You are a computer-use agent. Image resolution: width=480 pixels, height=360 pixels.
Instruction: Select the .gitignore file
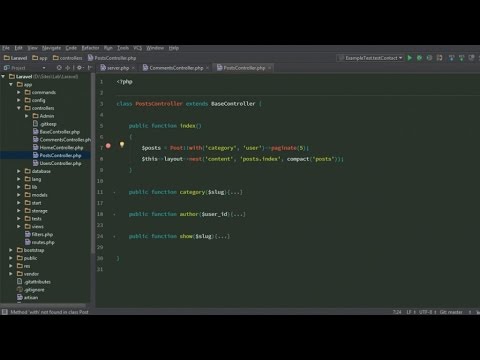click(x=30, y=290)
